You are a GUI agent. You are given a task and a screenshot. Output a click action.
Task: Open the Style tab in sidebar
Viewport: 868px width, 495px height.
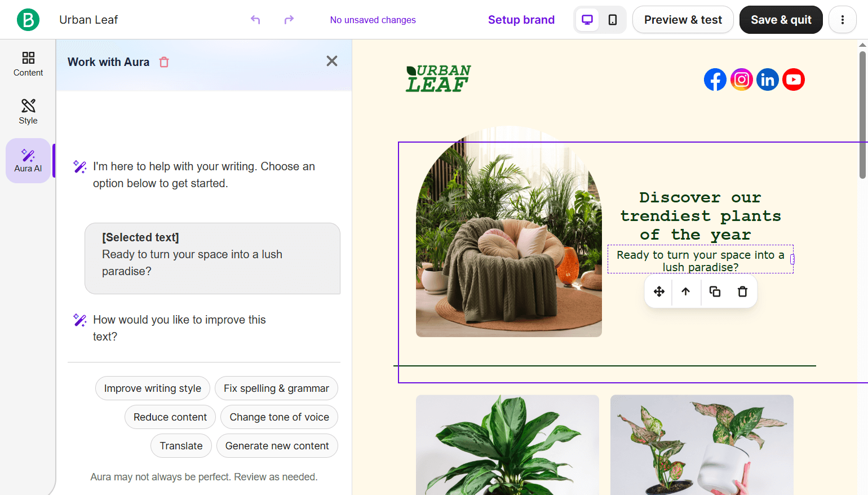tap(28, 112)
